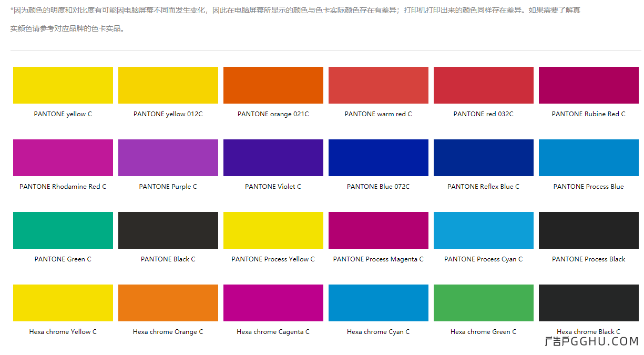Click the 'Hexa chrome Orange C' label
The height and width of the screenshot is (355, 644).
[x=168, y=332]
